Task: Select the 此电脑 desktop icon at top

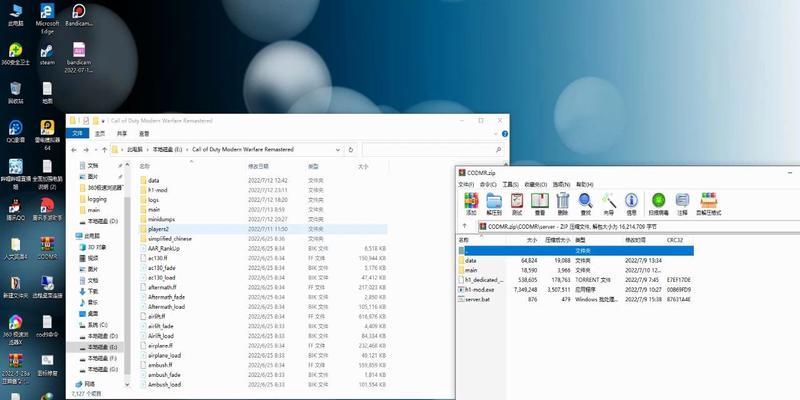Action: [15, 11]
